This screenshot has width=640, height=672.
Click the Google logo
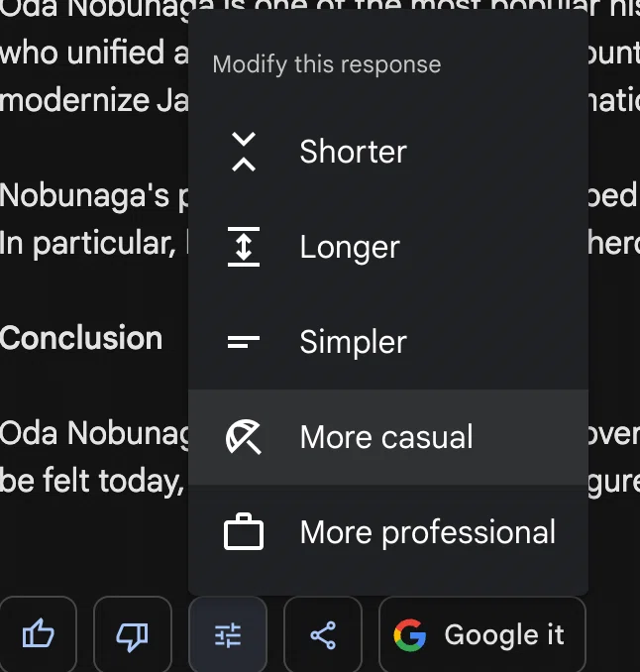tap(409, 635)
